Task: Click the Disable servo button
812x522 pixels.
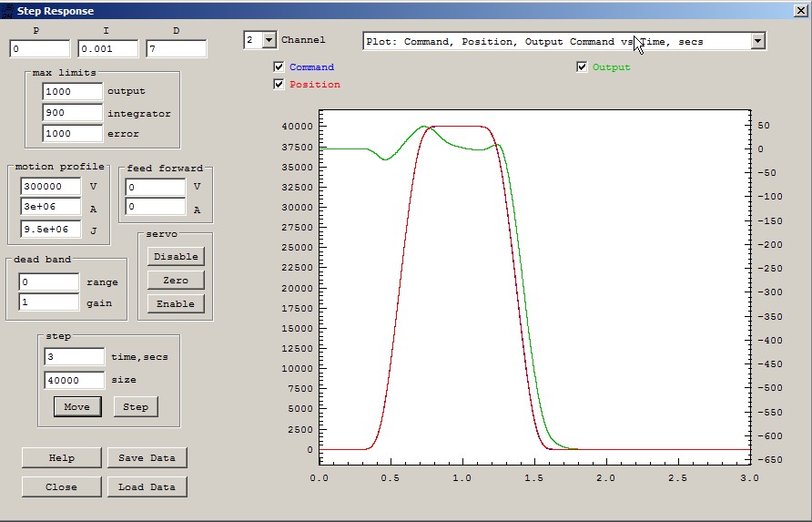Action: click(x=176, y=257)
